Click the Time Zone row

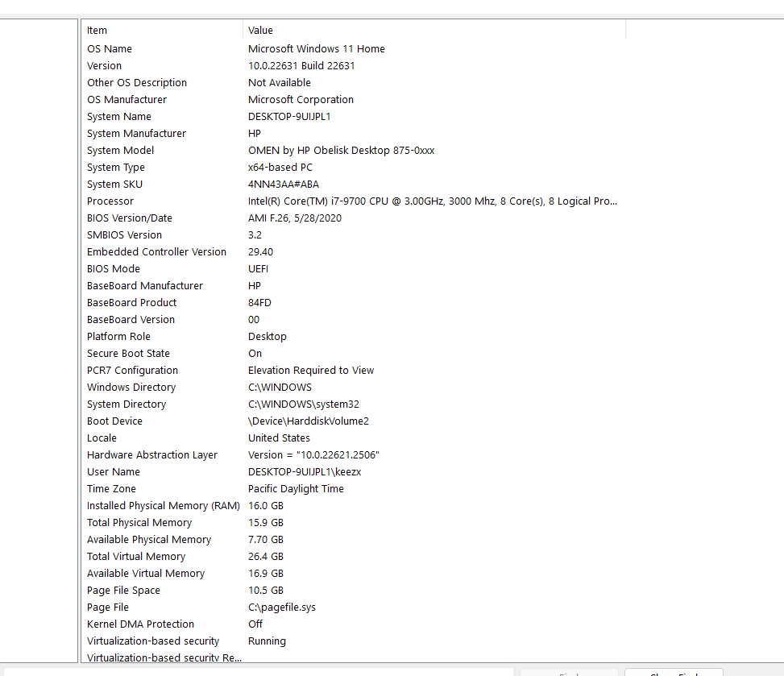pyautogui.click(x=161, y=488)
